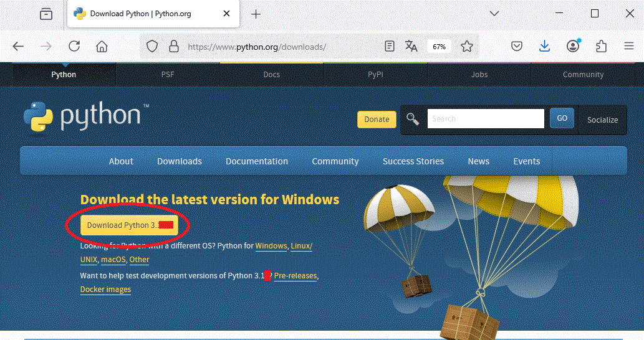Screen dimensions: 644x340
Task: Click the yellow Donate button
Action: [377, 120]
